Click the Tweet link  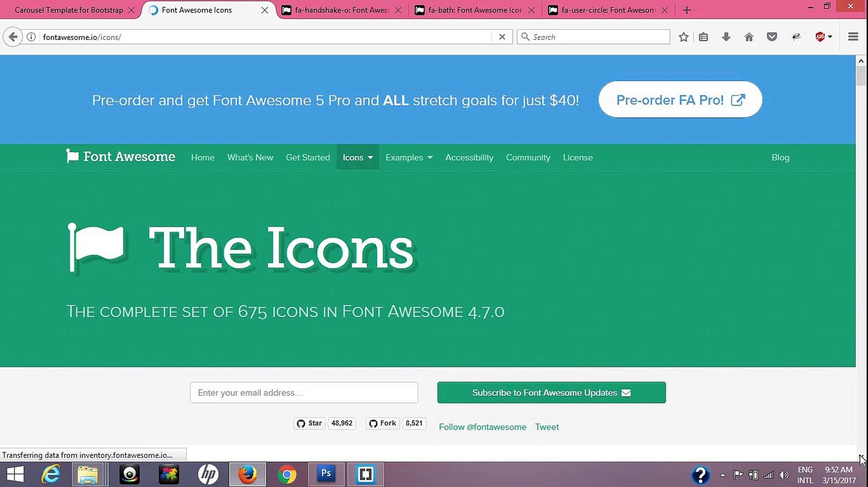547,427
